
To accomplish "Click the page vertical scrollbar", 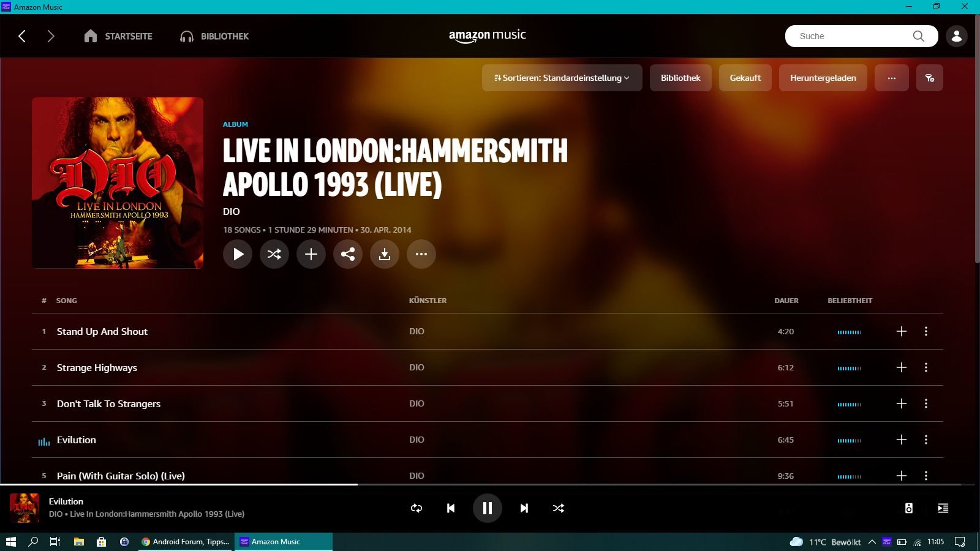I will 977,140.
